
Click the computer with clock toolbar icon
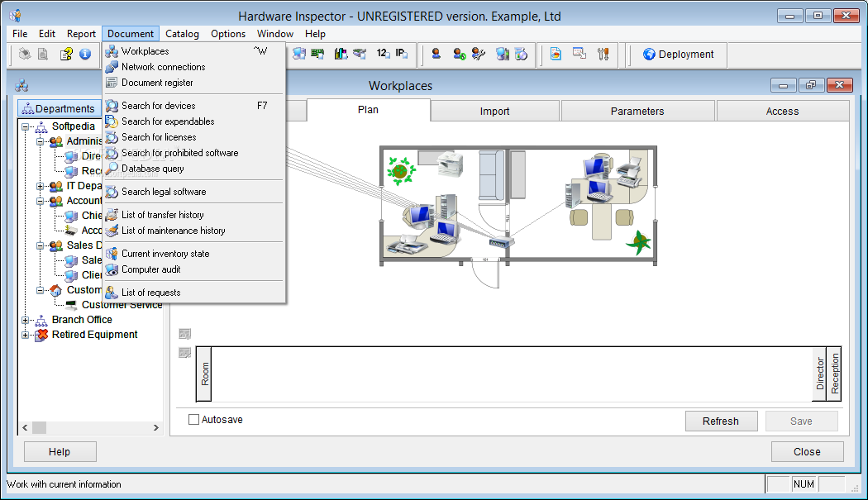coord(522,54)
